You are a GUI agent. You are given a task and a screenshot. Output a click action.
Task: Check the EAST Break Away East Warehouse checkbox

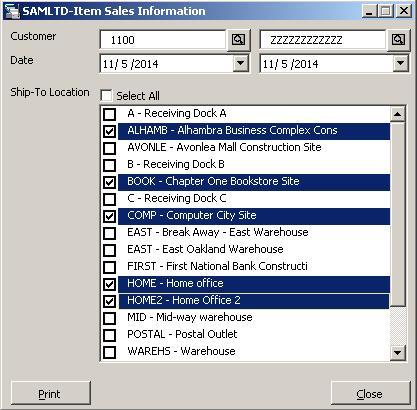point(109,233)
